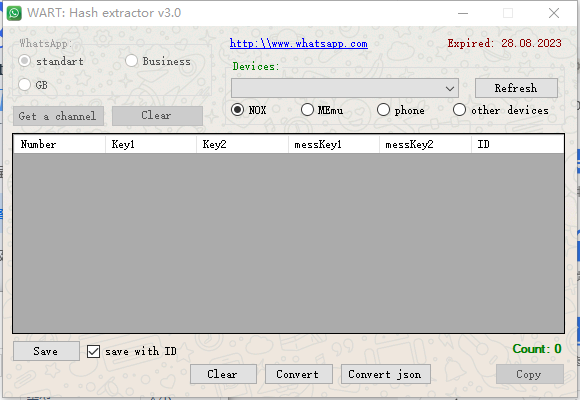Sort by the Number column header
The width and height of the screenshot is (580, 400).
pos(59,144)
